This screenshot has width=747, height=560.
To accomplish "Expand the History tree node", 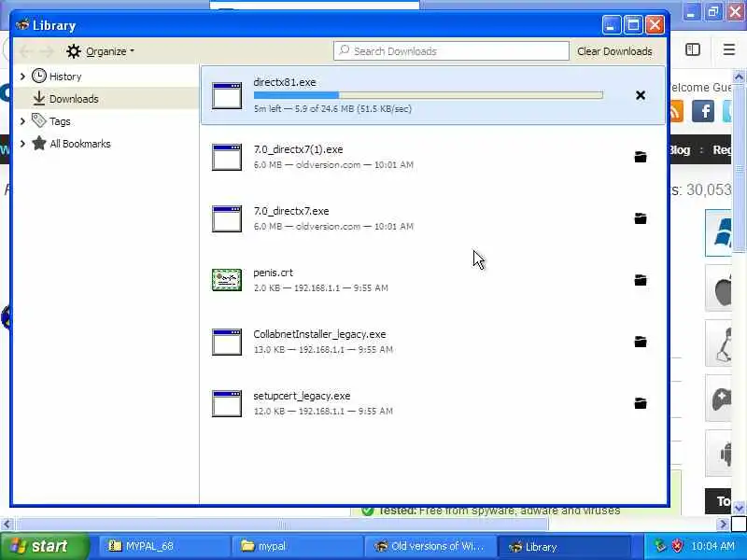I will (x=22, y=77).
